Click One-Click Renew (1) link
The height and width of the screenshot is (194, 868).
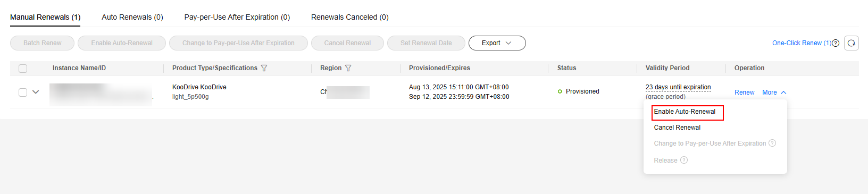tap(802, 43)
